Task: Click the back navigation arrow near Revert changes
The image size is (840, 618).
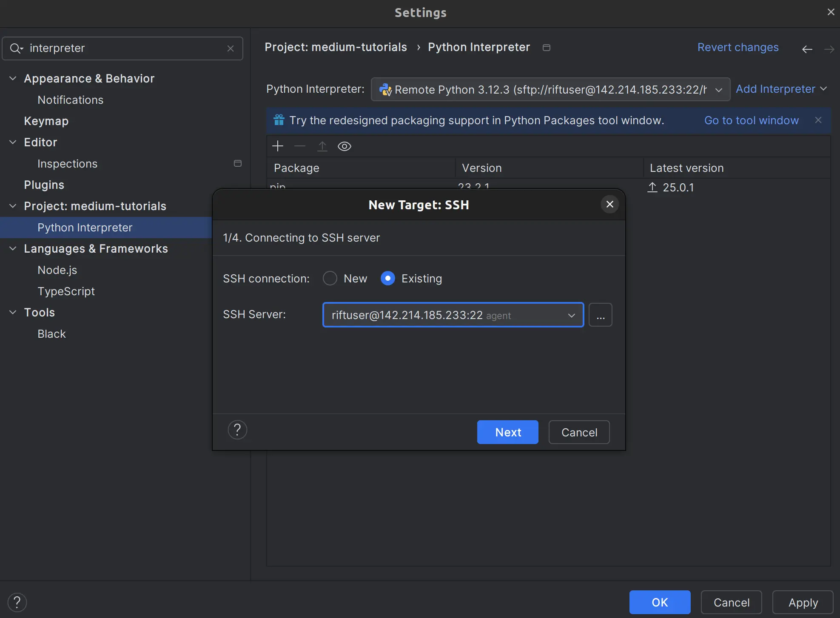Action: [807, 48]
